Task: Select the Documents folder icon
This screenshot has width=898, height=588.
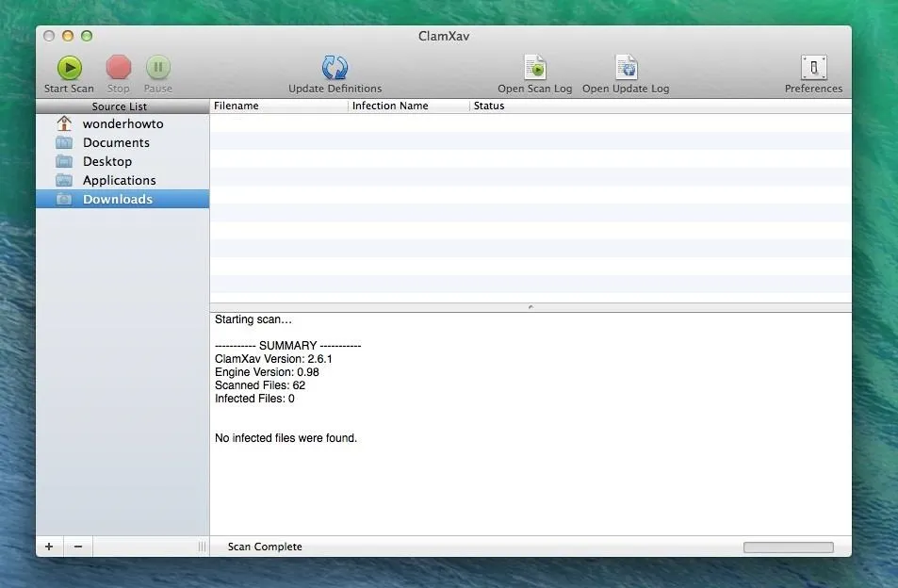Action: pos(64,142)
